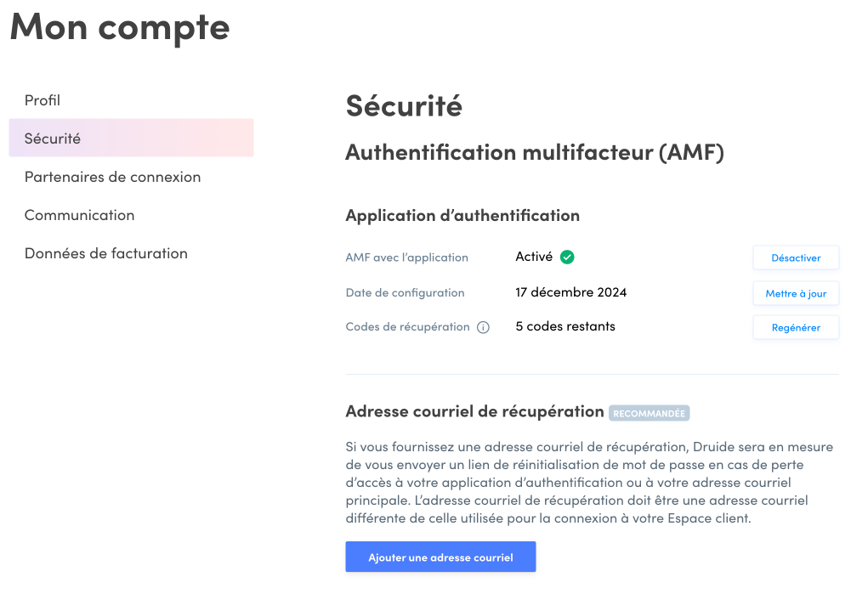This screenshot has height=594, width=868.
Task: Regenerate recovery codes with Regénérer
Action: point(796,327)
